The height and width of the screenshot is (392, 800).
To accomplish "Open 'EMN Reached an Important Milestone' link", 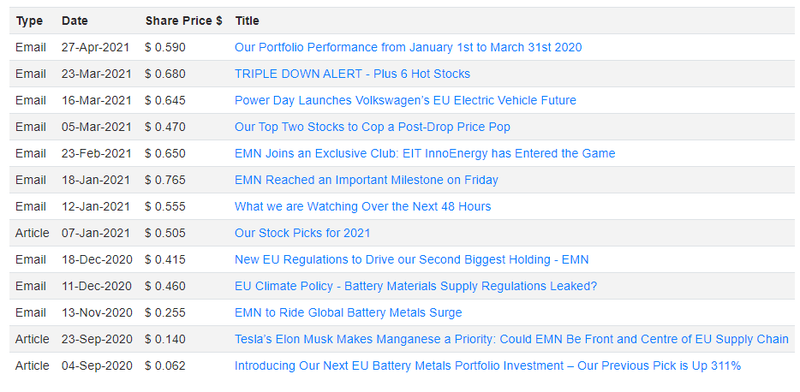I will coord(366,180).
